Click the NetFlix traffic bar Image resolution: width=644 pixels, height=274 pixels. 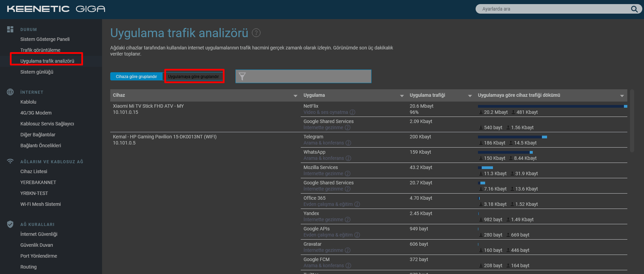pyautogui.click(x=552, y=106)
